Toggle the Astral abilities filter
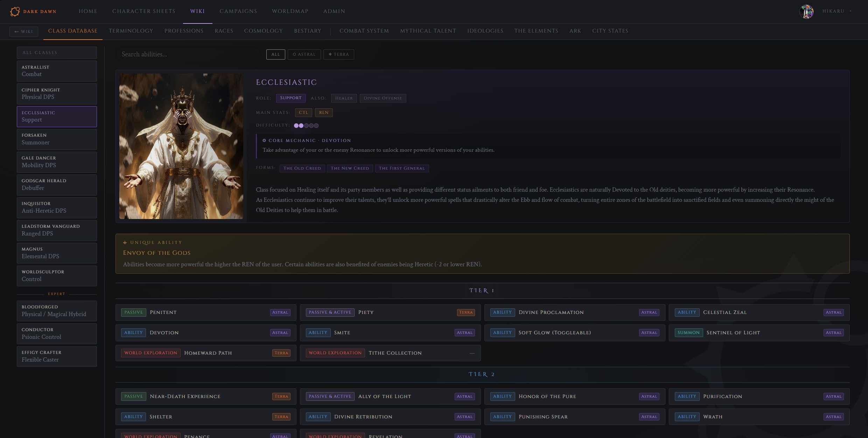Image resolution: width=868 pixels, height=438 pixels. 304,54
